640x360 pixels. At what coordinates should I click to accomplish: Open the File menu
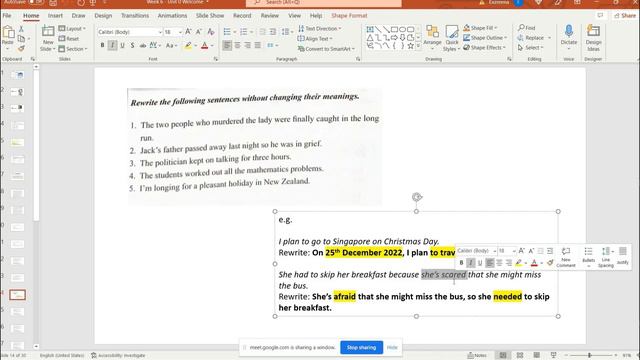(x=7, y=16)
